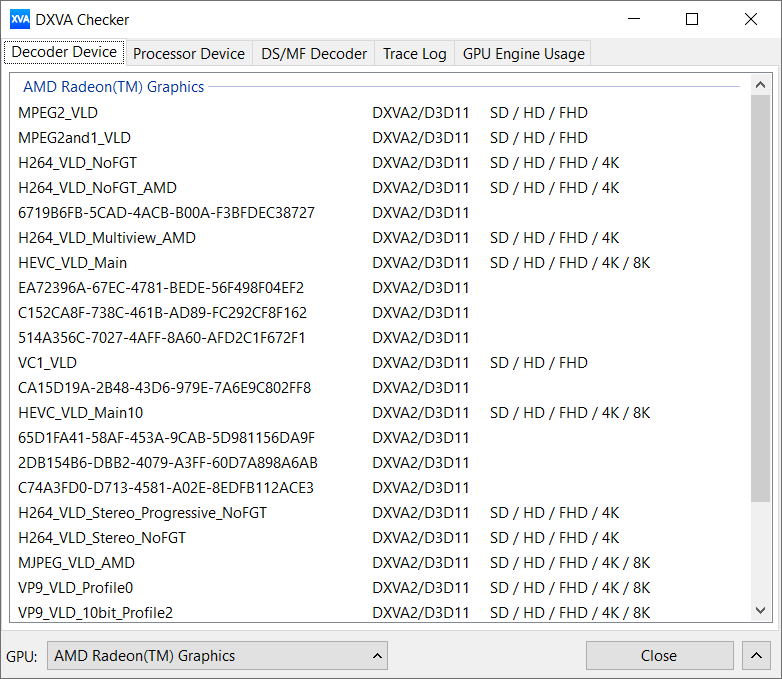Click the DXVA Checker app icon

point(20,19)
